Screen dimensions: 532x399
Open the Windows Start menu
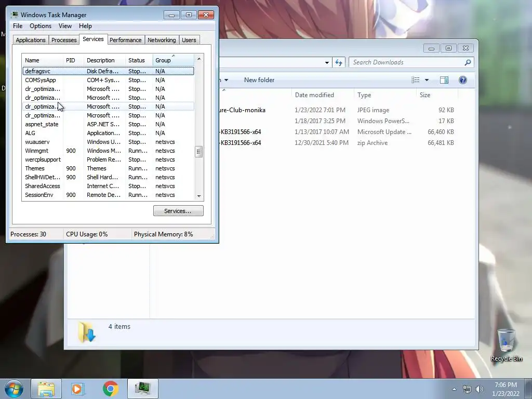[14, 389]
